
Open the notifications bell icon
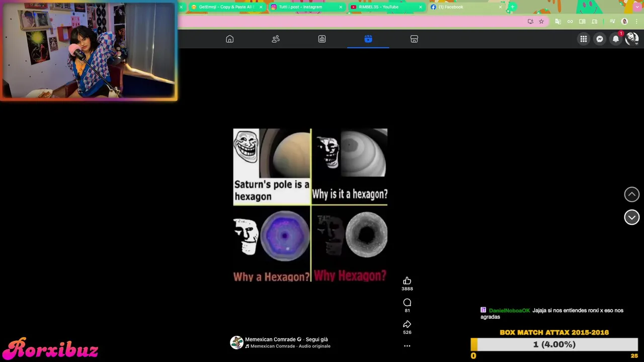(616, 39)
